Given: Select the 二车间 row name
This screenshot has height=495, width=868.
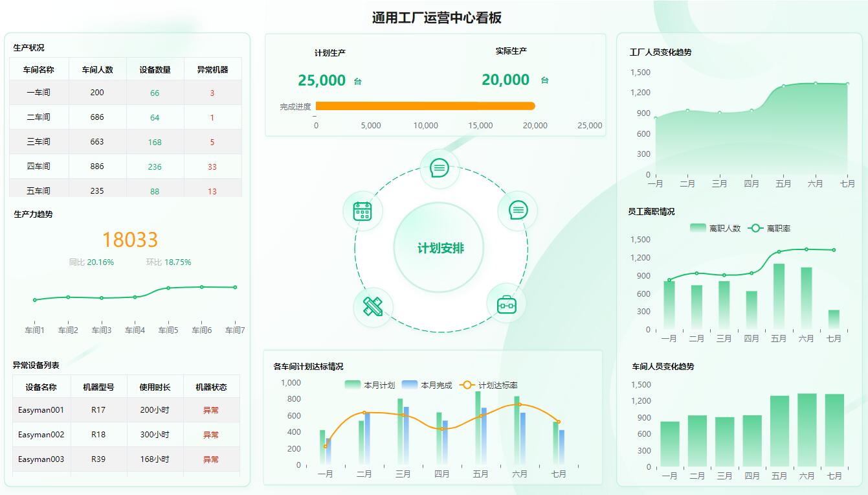Looking at the screenshot, I should (x=38, y=117).
